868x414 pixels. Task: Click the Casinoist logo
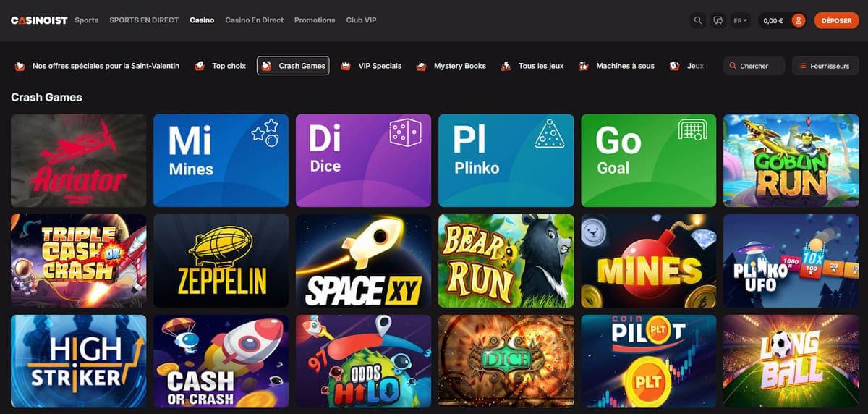(x=39, y=20)
